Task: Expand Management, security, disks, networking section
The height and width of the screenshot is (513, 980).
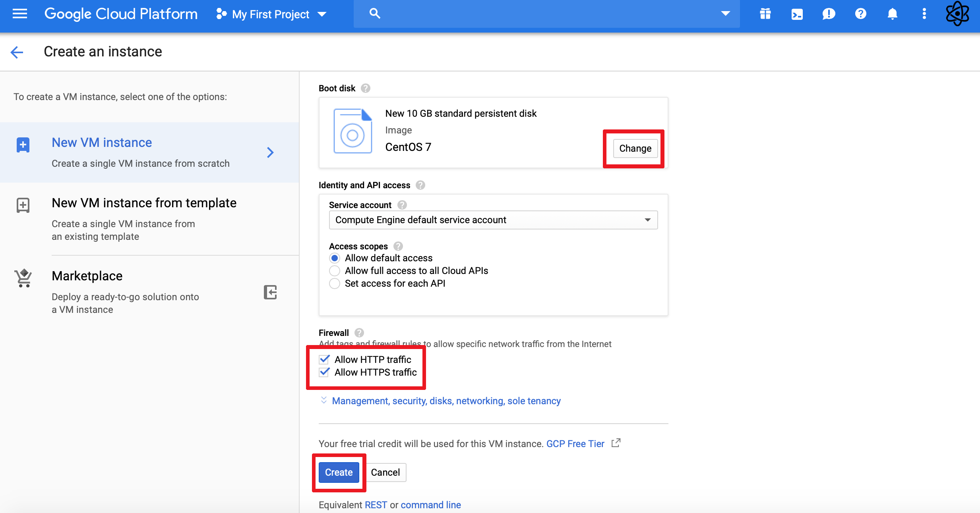Action: [x=446, y=401]
